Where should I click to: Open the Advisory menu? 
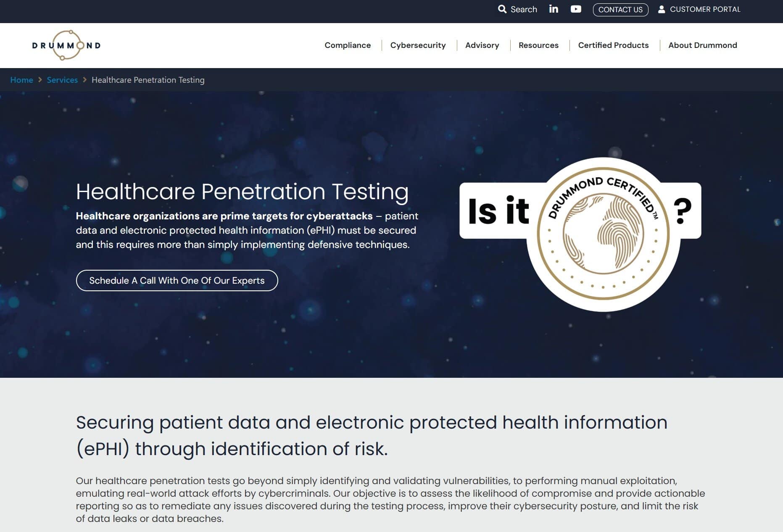(x=482, y=45)
